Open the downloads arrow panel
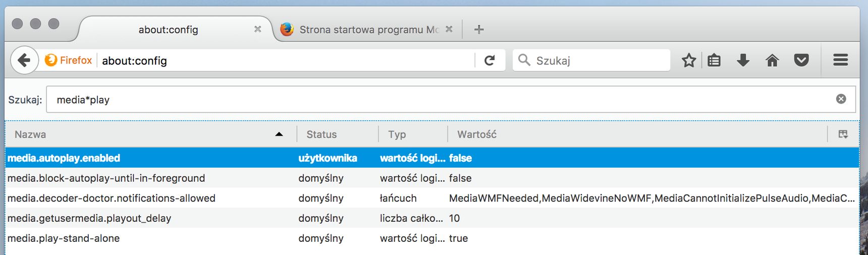Screen dimensions: 868x255 (743, 61)
